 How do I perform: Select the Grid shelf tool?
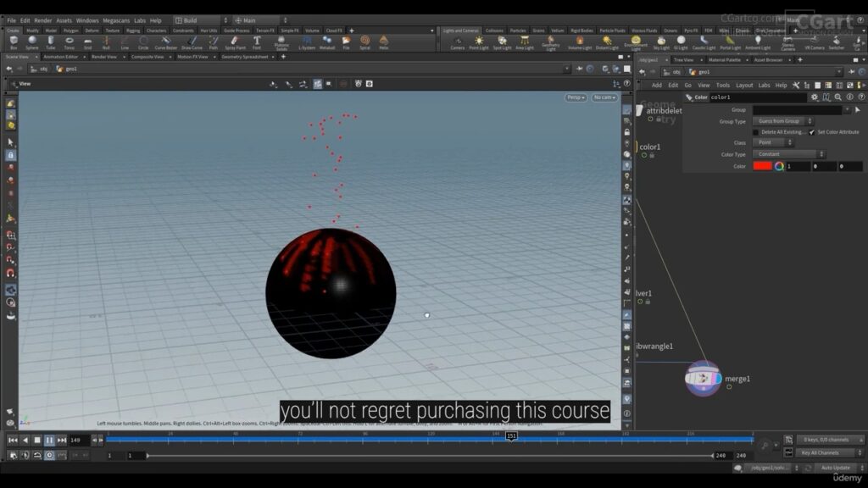pos(87,42)
